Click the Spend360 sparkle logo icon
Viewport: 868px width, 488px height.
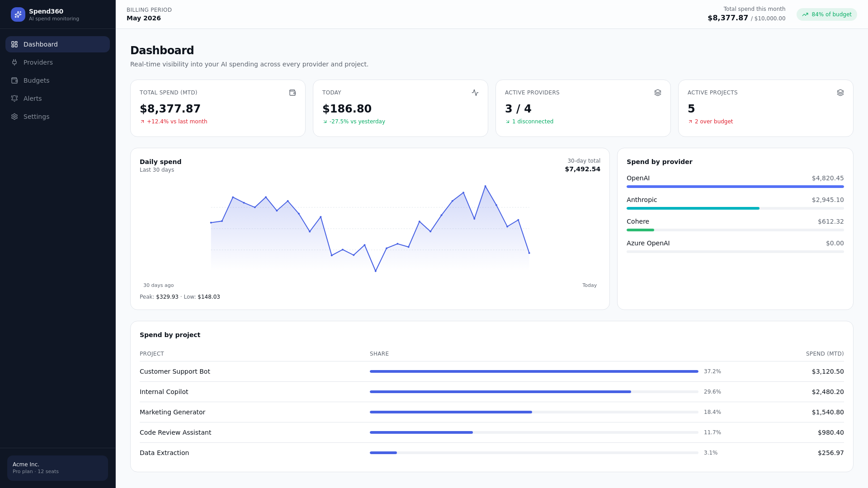click(18, 14)
